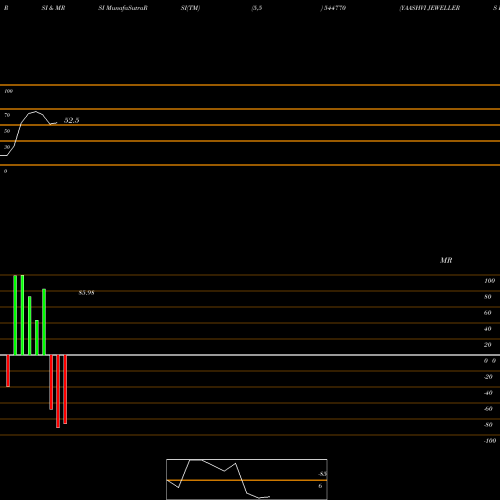
Task: Click the ')544770' stock code text
Action: [x=333, y=8]
